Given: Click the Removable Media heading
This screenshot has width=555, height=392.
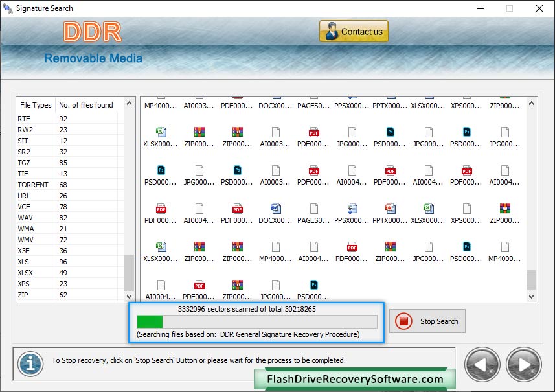Looking at the screenshot, I should 93,58.
